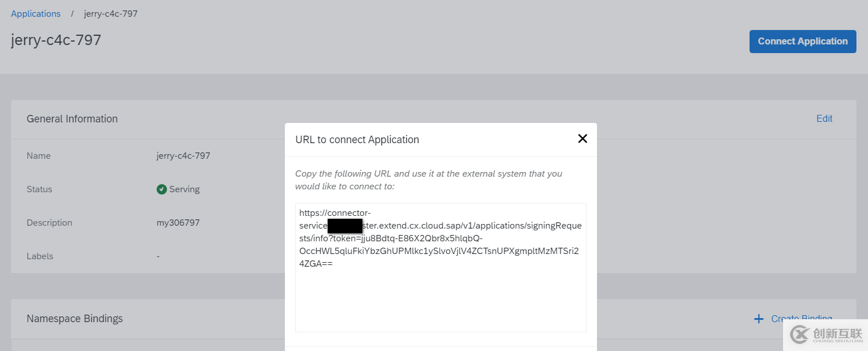Expand the General Information section header

[72, 119]
